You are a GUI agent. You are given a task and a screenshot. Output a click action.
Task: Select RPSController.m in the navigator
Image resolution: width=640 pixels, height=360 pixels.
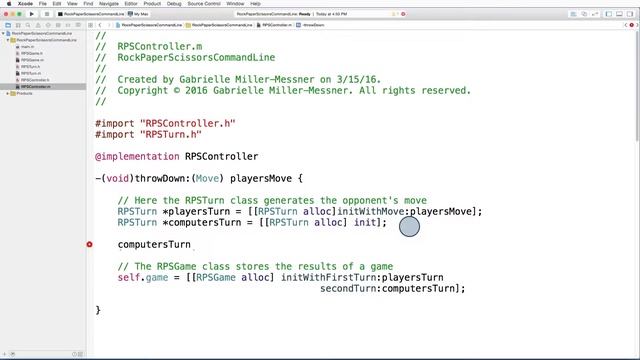point(43,87)
